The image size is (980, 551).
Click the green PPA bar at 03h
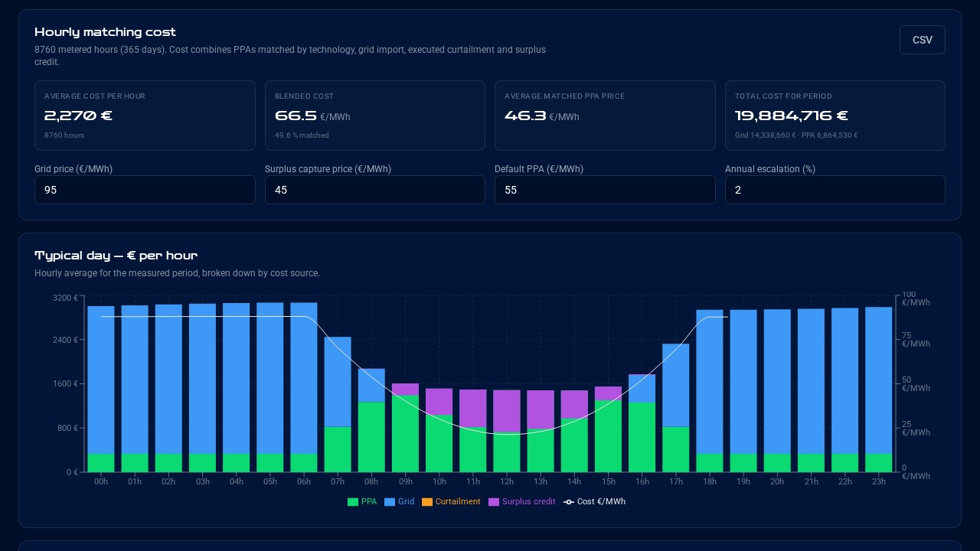click(203, 463)
